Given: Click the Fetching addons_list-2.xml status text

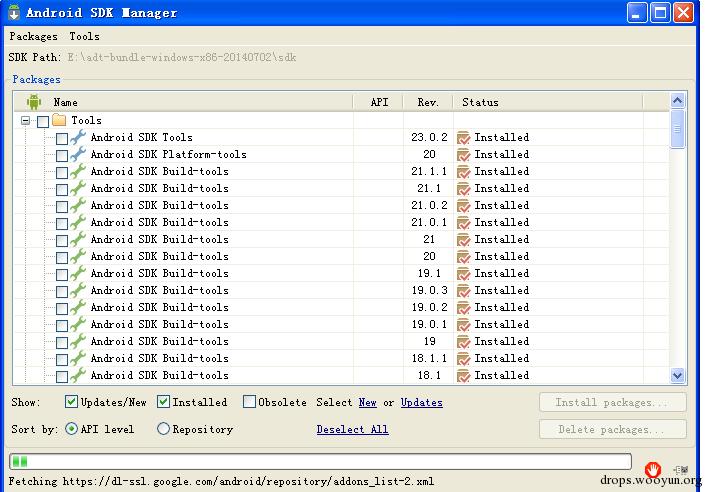Looking at the screenshot, I should click(221, 482).
